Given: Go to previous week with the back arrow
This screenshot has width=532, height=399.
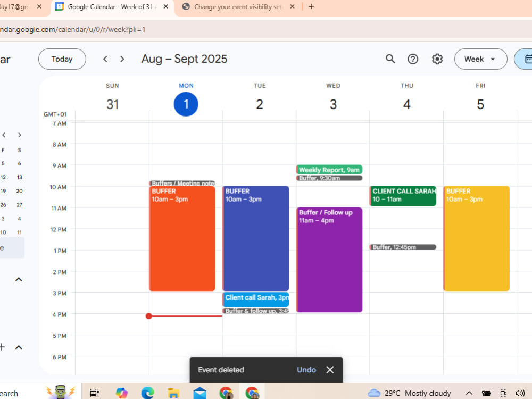Looking at the screenshot, I should pyautogui.click(x=105, y=59).
